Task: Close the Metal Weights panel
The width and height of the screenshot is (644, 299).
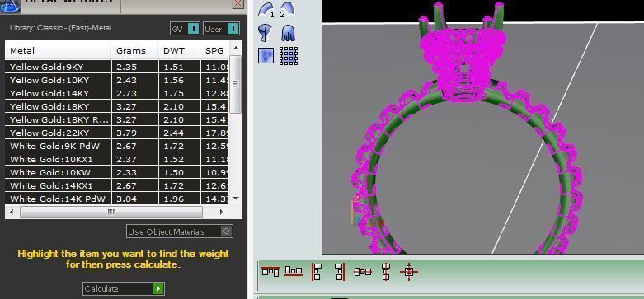Action: [x=237, y=3]
